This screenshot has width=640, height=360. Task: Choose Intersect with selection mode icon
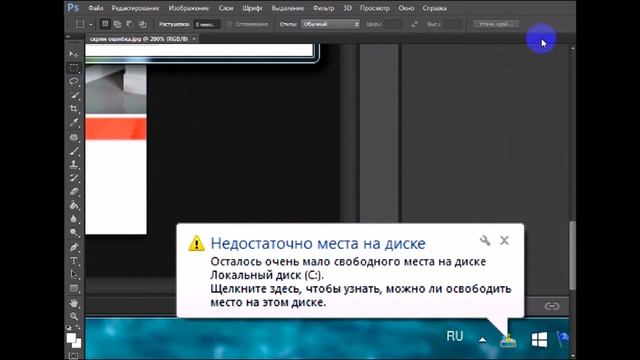[142, 24]
